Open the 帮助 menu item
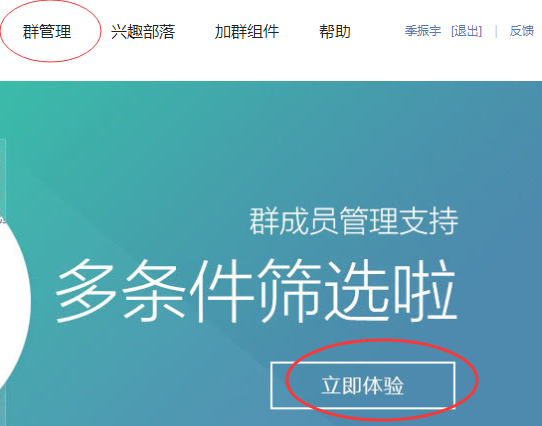The image size is (542, 426). click(335, 31)
